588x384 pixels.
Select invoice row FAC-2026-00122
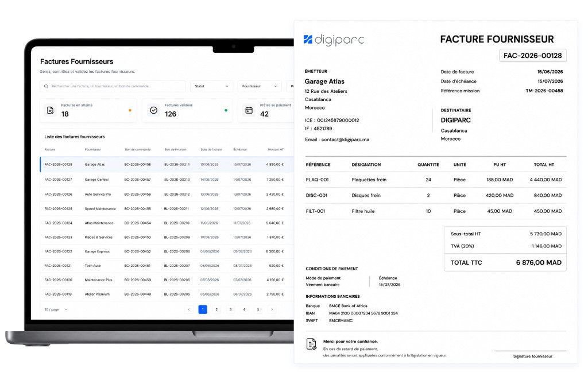[167, 251]
